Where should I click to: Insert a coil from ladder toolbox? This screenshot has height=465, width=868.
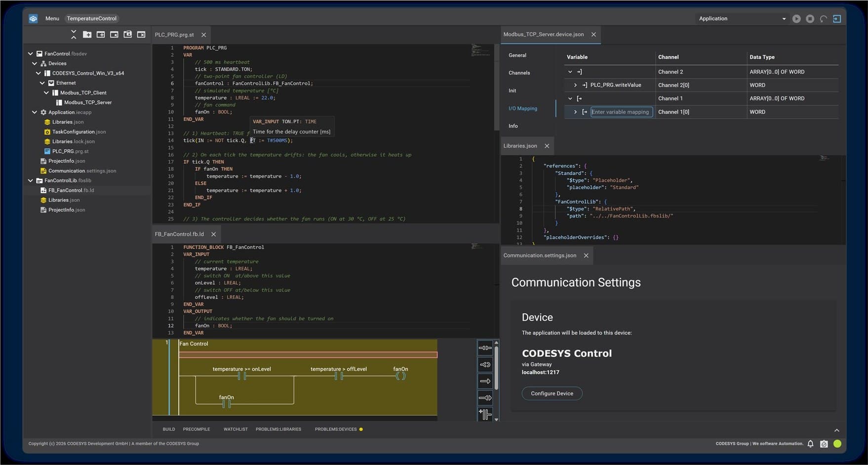pos(485,365)
